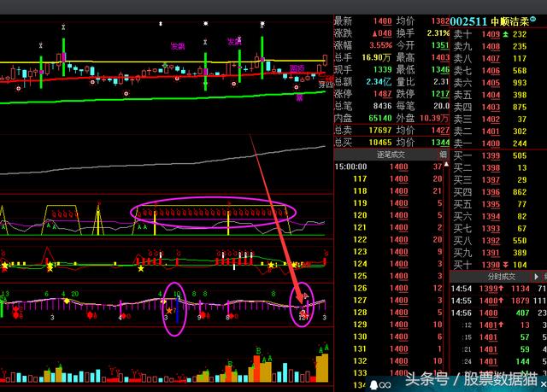Screen dimensions: 547x392
Task: Dismiss the bottom banner with the x
Action: point(544,384)
